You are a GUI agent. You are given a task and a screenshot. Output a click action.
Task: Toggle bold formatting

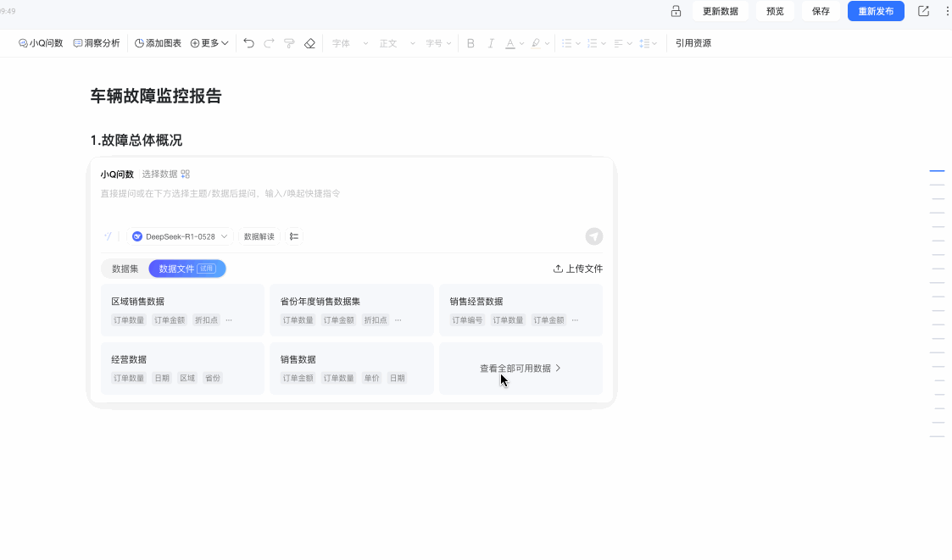[x=470, y=43]
